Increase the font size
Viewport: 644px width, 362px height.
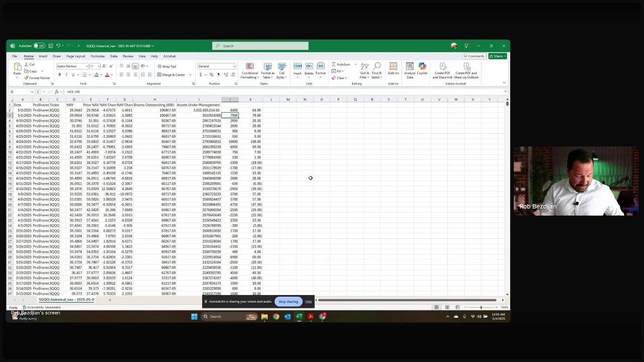(104, 66)
